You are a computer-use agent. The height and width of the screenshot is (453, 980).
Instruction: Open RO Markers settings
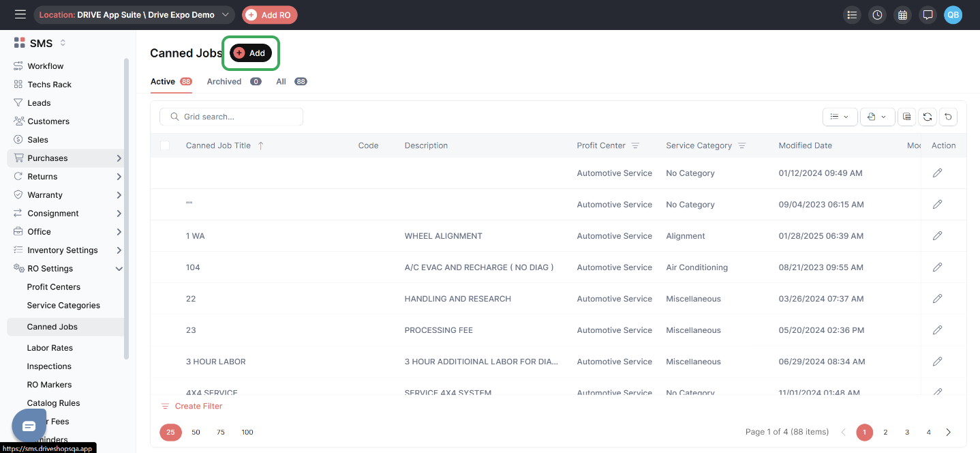click(49, 385)
